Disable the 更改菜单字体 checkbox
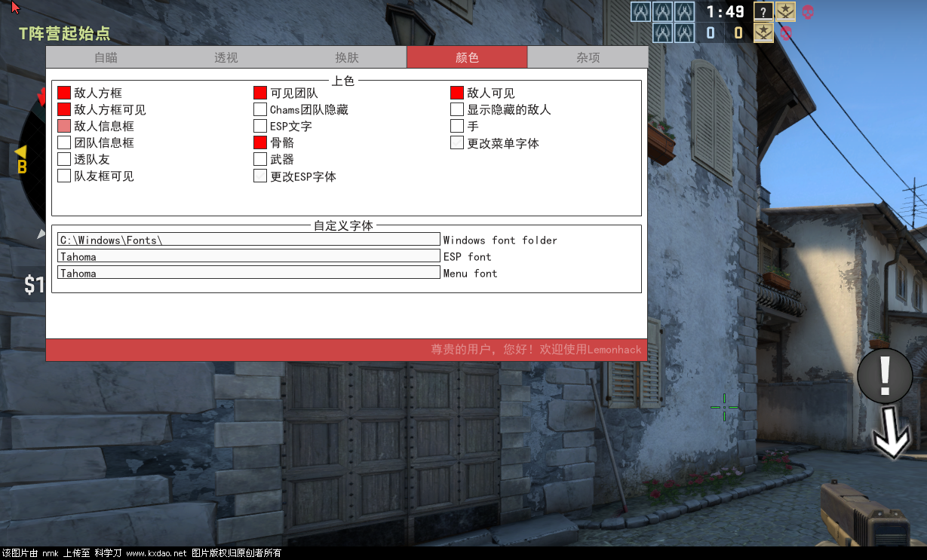927x560 pixels. (x=457, y=142)
